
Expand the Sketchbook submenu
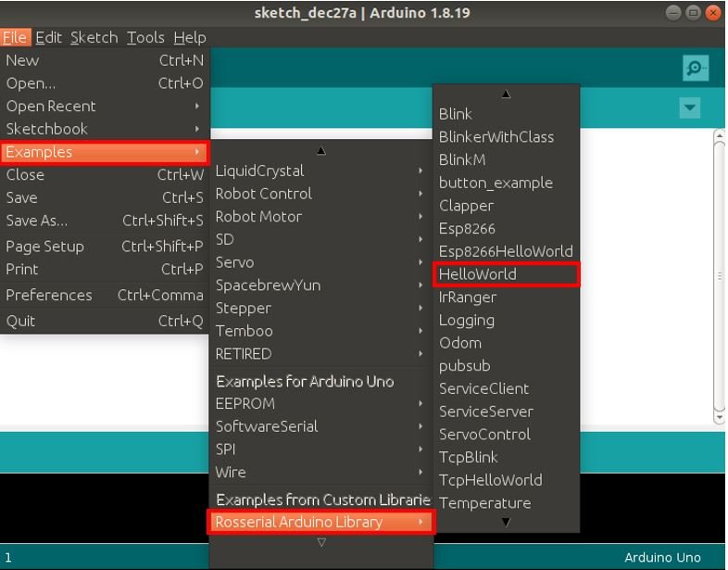pyautogui.click(x=105, y=129)
